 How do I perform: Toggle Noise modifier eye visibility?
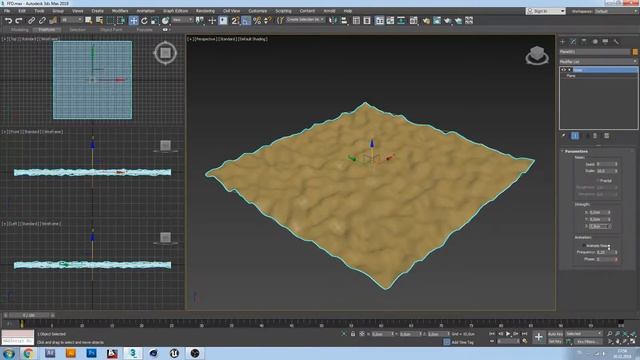563,70
